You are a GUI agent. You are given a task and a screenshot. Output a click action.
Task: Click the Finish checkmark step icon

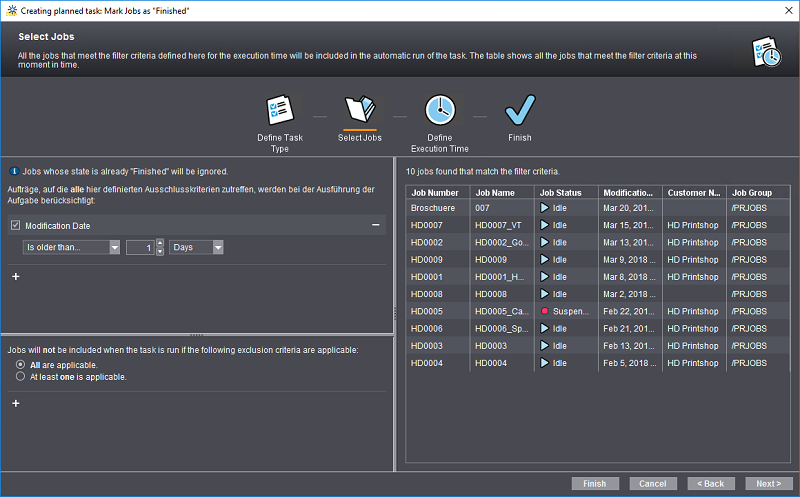point(519,109)
